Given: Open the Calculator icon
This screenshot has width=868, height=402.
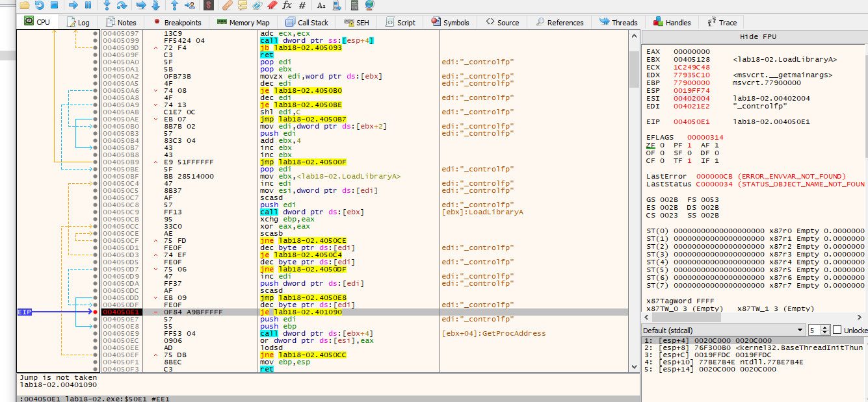Looking at the screenshot, I should tap(354, 5).
